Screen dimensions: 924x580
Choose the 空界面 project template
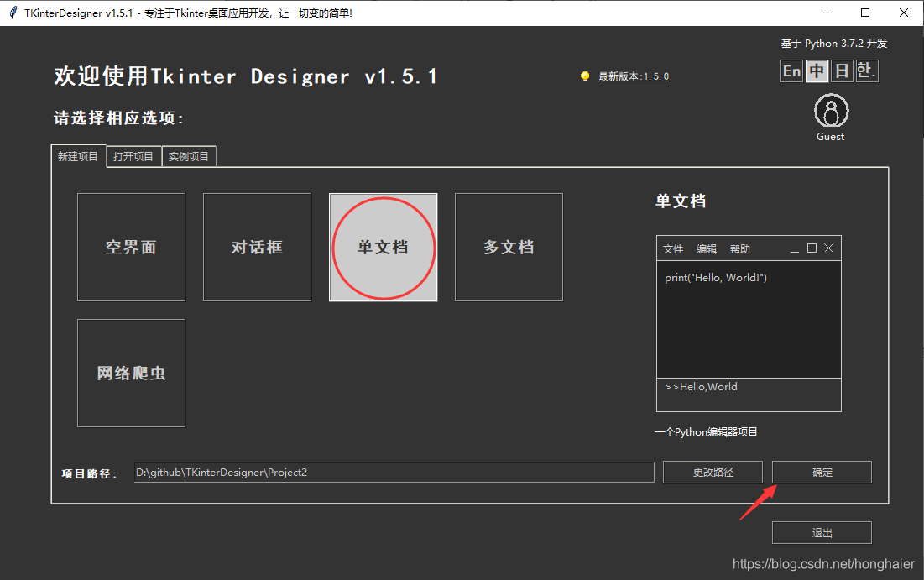pos(132,247)
